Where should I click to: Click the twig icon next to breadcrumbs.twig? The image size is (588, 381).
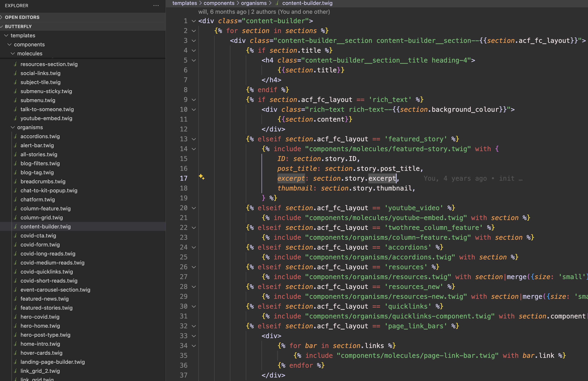pyautogui.click(x=16, y=181)
